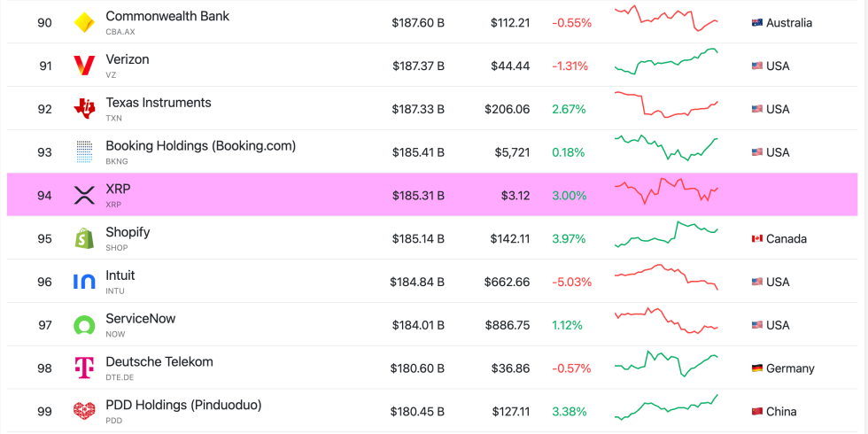Select the highlighted XRP row market cap
Screen dimensions: 868x434
[418, 196]
